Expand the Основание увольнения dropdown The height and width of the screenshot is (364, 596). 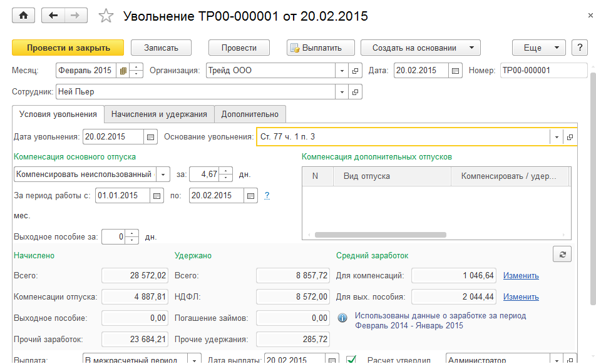[x=557, y=136]
